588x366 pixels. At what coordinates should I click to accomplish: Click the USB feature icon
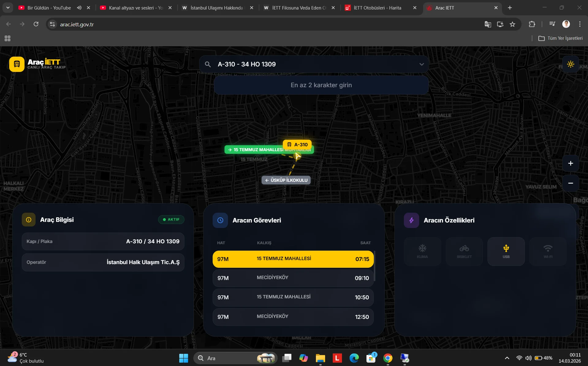pyautogui.click(x=506, y=251)
